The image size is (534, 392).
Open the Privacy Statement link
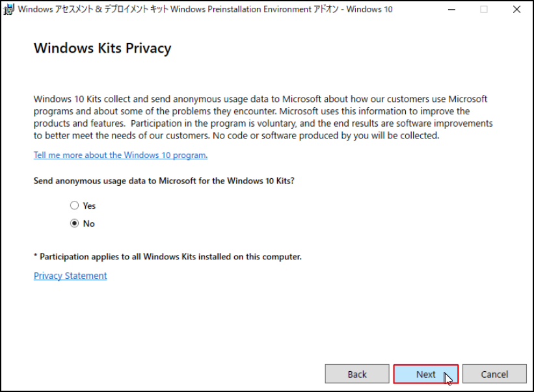pyautogui.click(x=70, y=276)
